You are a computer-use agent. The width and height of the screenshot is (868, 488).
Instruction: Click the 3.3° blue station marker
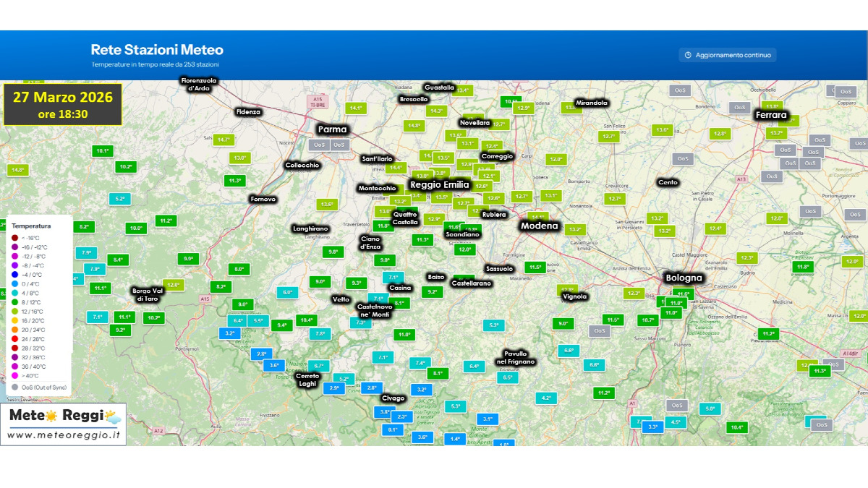point(652,427)
